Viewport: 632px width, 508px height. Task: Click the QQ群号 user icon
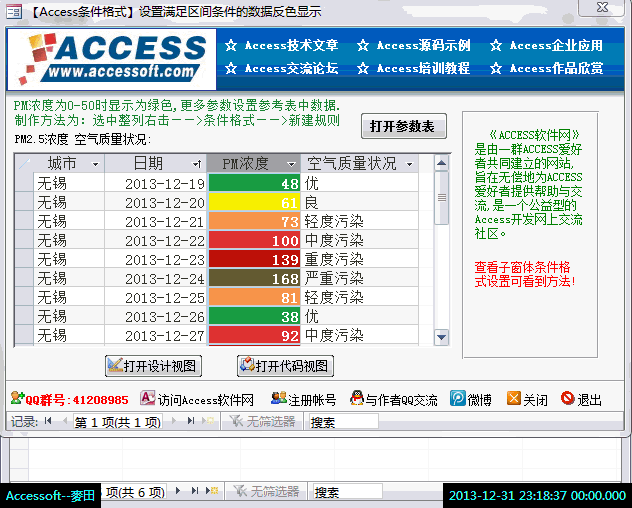pos(17,398)
